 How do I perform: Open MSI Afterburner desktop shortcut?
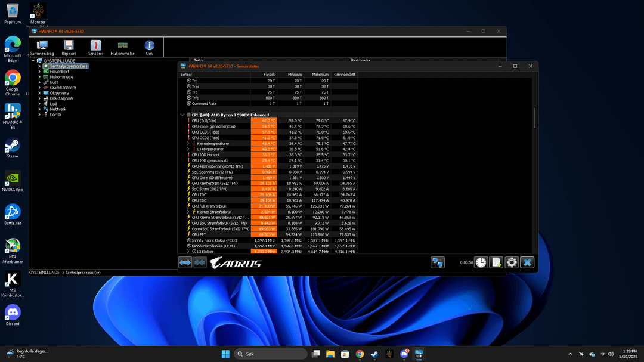tap(13, 251)
